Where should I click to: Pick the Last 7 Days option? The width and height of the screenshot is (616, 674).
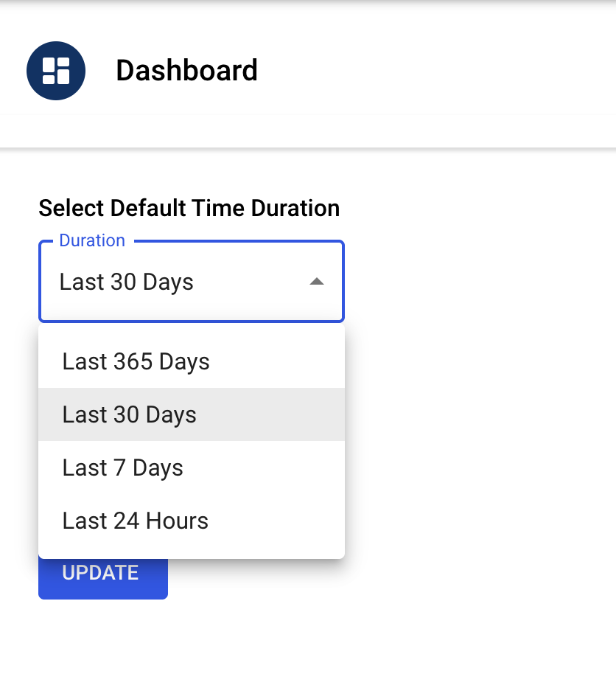[123, 468]
